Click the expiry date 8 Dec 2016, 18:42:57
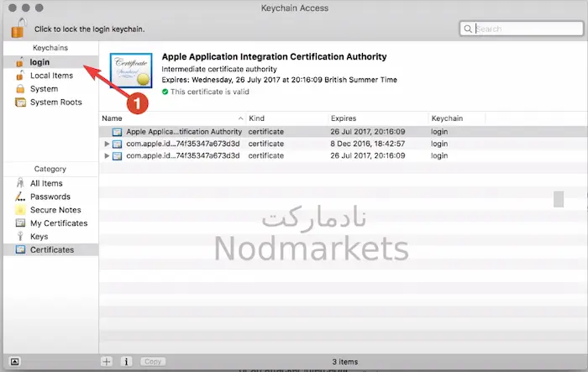 (368, 144)
